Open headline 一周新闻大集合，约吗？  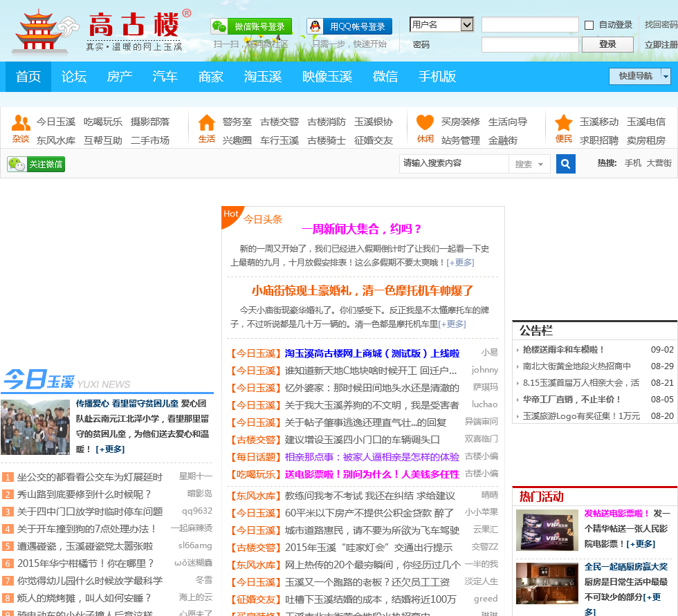(361, 229)
